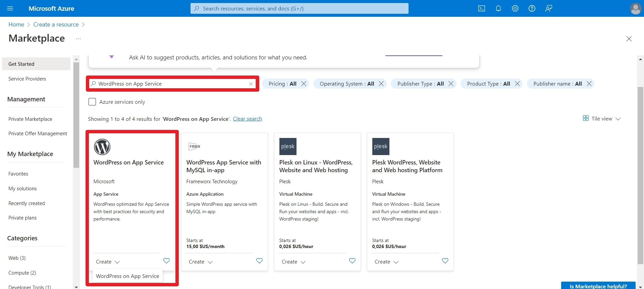This screenshot has height=289, width=644.
Task: Open the Publisher Type : All filter
Action: [x=421, y=84]
